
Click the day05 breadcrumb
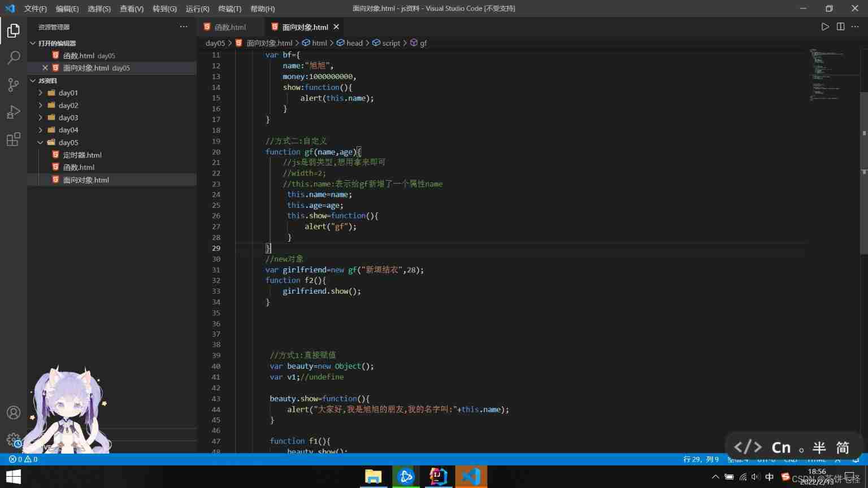click(x=215, y=43)
